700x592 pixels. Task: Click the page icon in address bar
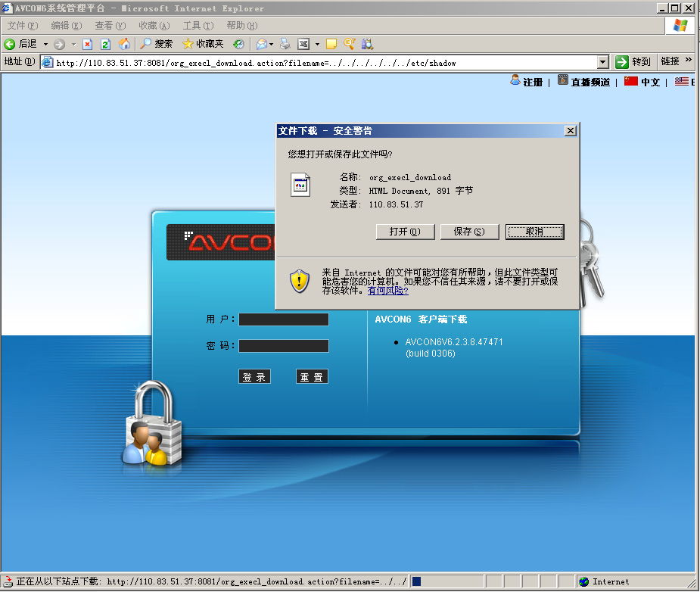tap(48, 63)
